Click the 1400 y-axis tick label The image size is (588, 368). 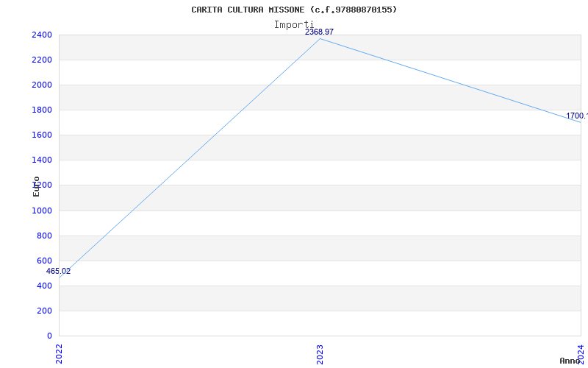tap(42, 160)
